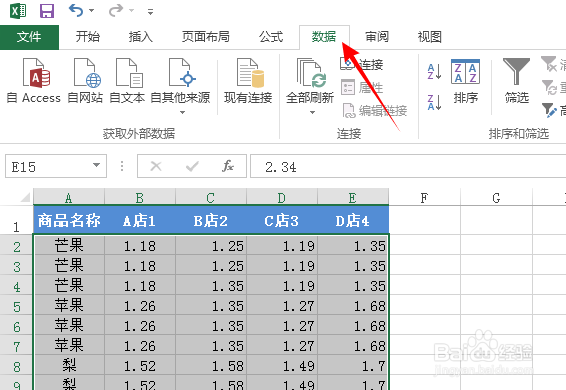Open the Name Box dropdown arrow
The height and width of the screenshot is (390, 566).
pos(96,165)
